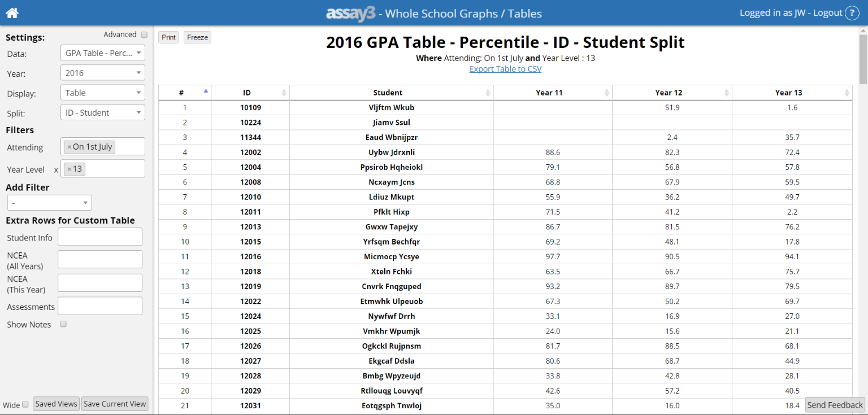
Task: Open the help question mark icon
Action: click(x=852, y=12)
